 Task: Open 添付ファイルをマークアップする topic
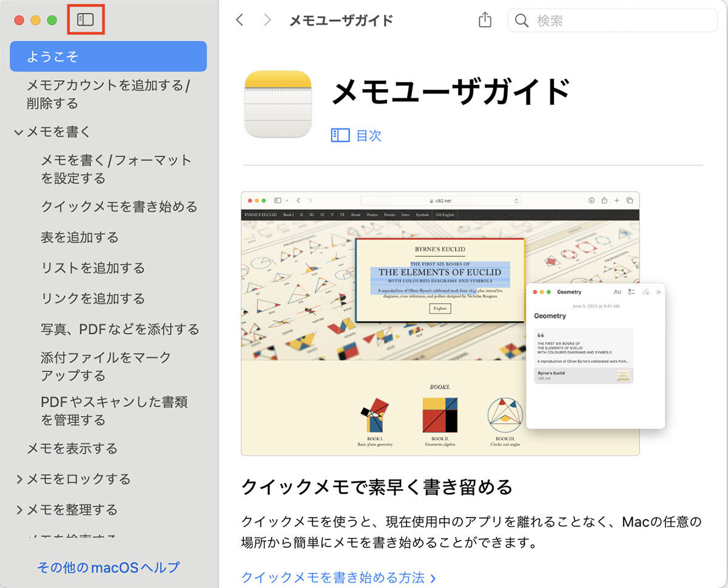(106, 366)
